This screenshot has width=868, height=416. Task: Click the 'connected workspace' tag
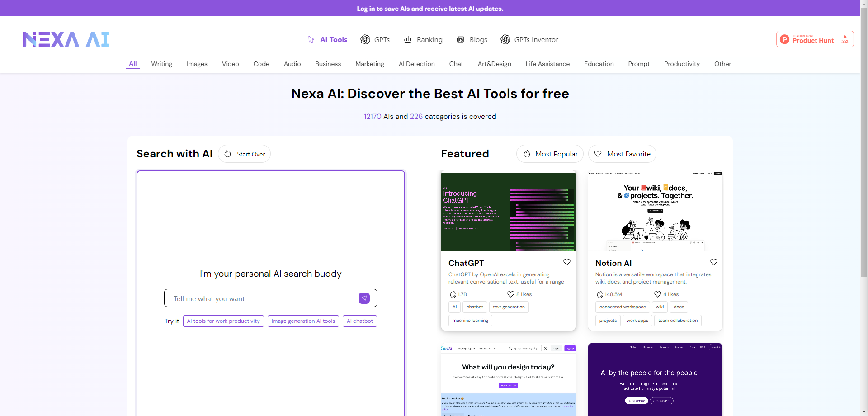pyautogui.click(x=623, y=307)
